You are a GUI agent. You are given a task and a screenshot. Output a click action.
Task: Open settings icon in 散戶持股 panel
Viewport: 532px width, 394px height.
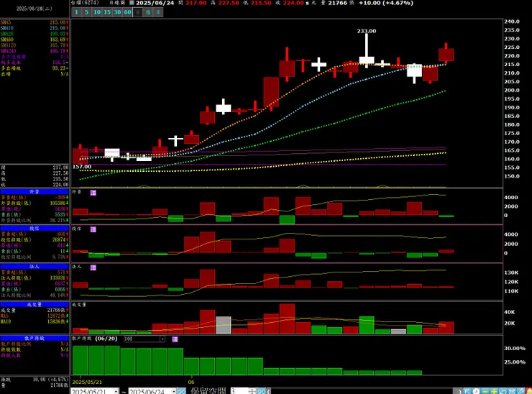[x=175, y=339]
